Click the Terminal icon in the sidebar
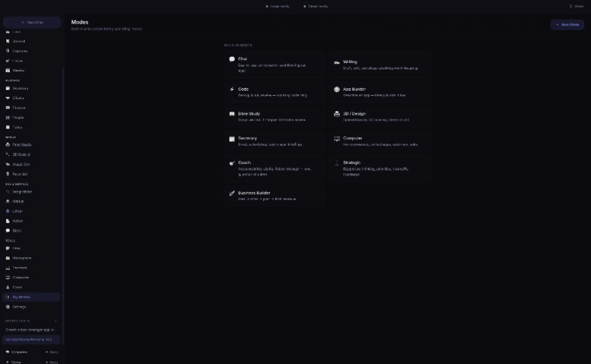Screen dimensions: 591x364 [x=8, y=268]
